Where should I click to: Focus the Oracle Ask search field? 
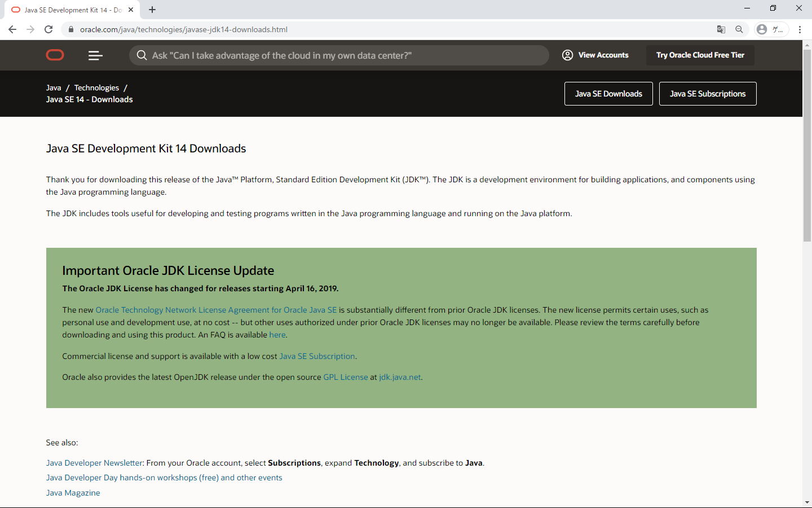pyautogui.click(x=338, y=55)
